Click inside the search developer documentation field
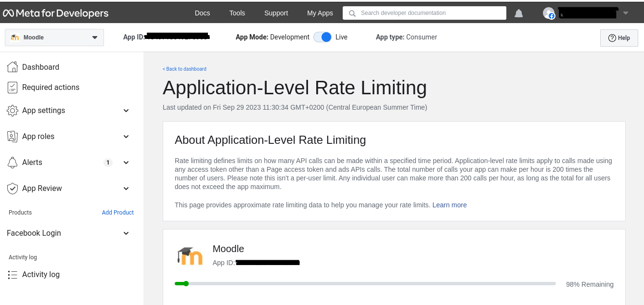Screen dimensions: 644x305 pos(425,13)
